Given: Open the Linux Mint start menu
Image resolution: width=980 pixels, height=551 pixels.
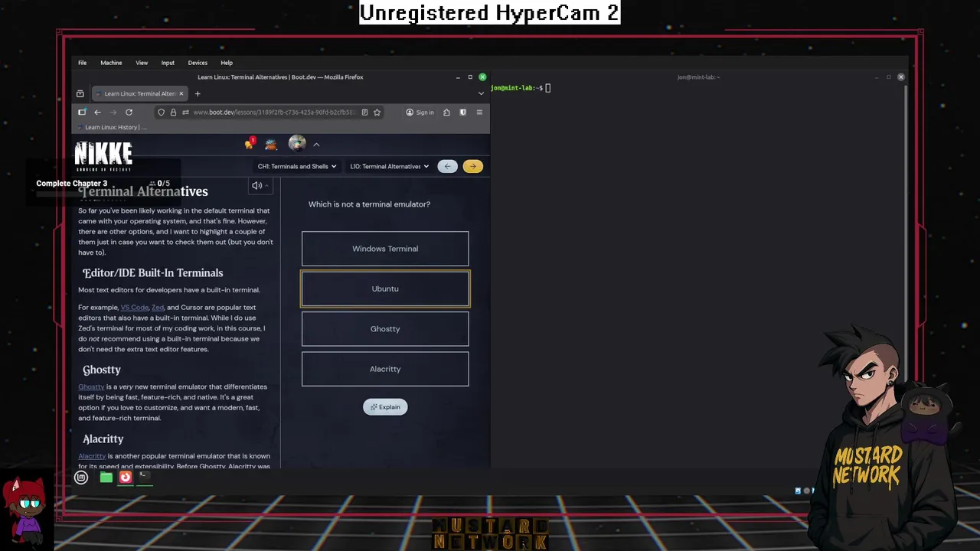Looking at the screenshot, I should [x=81, y=478].
